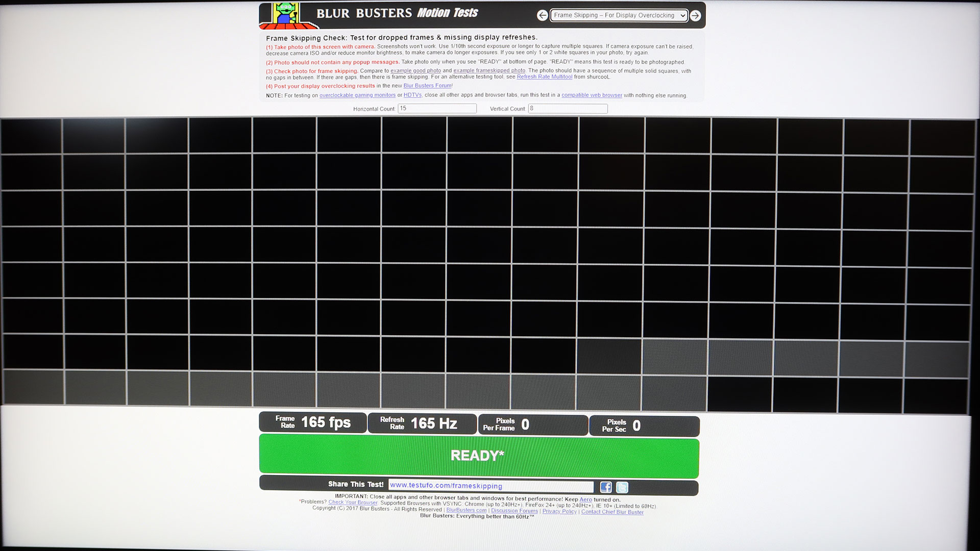
Task: Go to next test with right arrow
Action: pos(695,16)
